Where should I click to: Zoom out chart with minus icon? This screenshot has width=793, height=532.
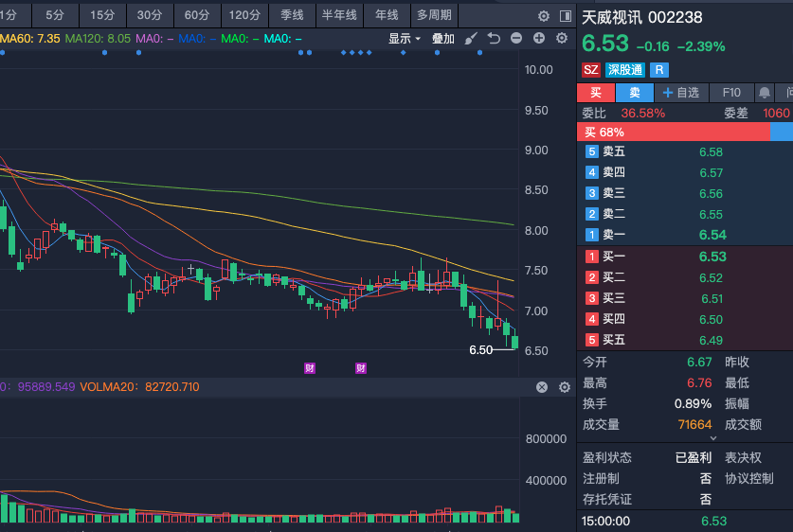pyautogui.click(x=516, y=38)
